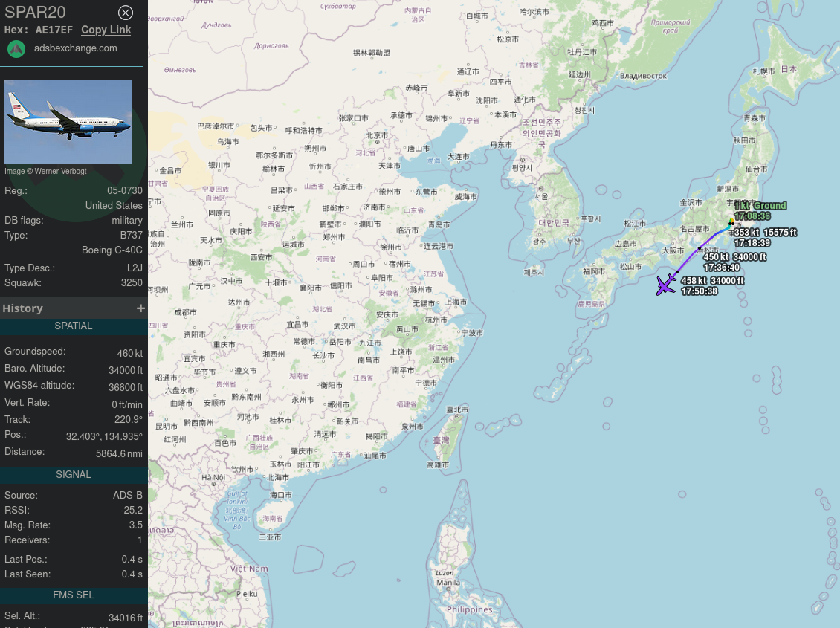Image resolution: width=840 pixels, height=628 pixels.
Task: Click the track label 17:18:39 on map
Action: pyautogui.click(x=752, y=243)
